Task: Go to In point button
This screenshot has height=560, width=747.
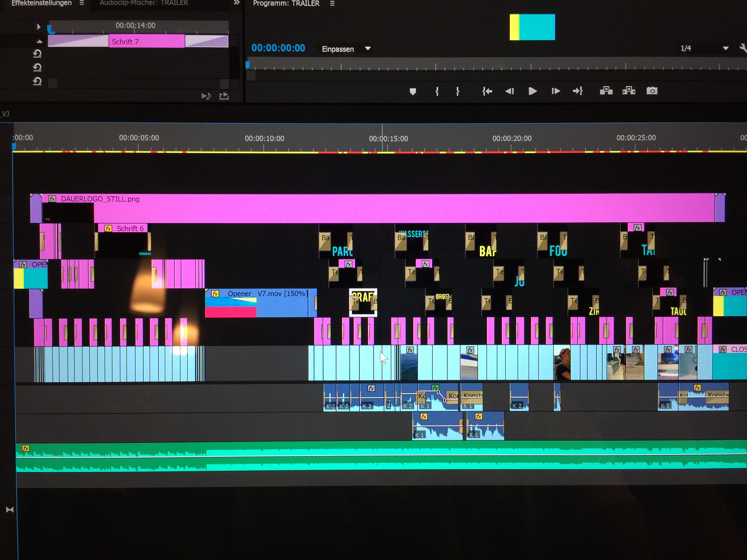Action: pos(487,91)
